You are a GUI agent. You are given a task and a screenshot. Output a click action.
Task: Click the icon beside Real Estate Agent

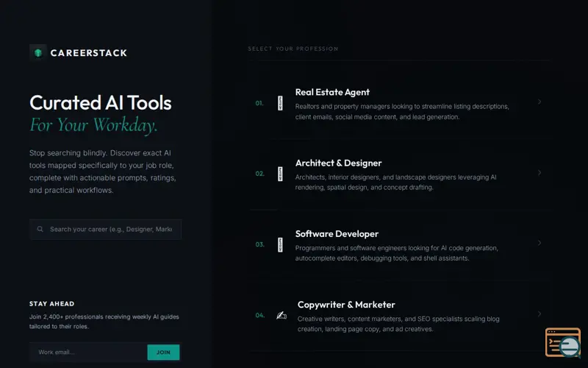(x=280, y=103)
